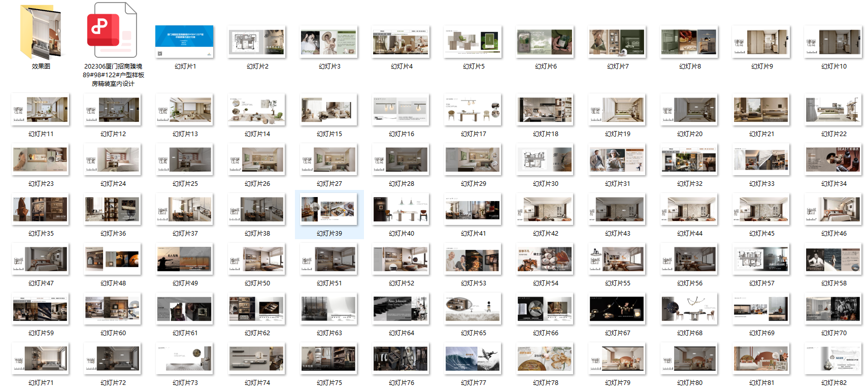The image size is (868, 389).
Task: Click the 幻灯片58 label text
Action: (x=833, y=283)
